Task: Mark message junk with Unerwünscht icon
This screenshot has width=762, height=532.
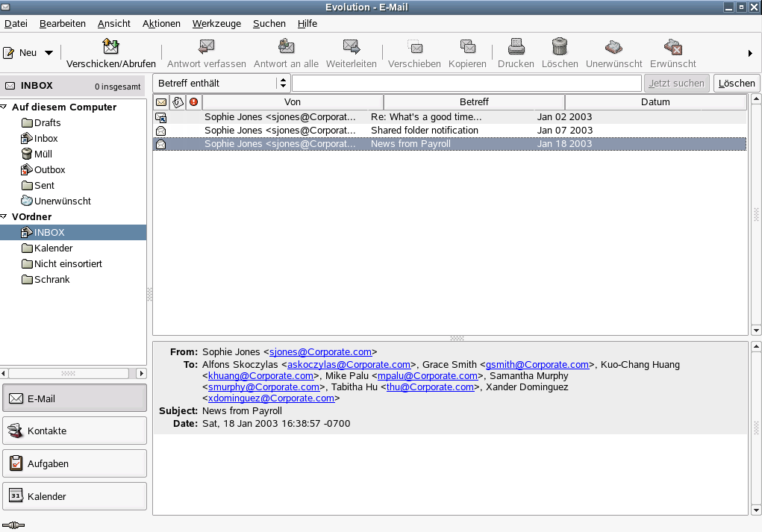Action: click(613, 47)
